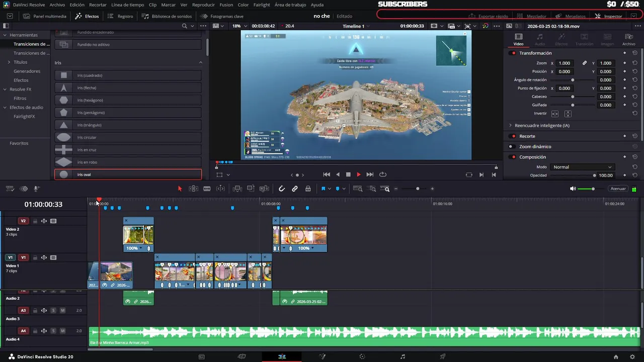Zoom out timeline with minus button
This screenshot has width=644, height=362.
click(x=396, y=189)
